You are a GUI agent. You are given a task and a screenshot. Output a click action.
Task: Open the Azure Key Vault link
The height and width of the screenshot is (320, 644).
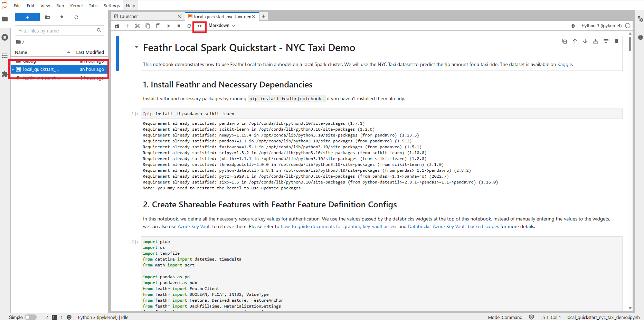click(194, 226)
